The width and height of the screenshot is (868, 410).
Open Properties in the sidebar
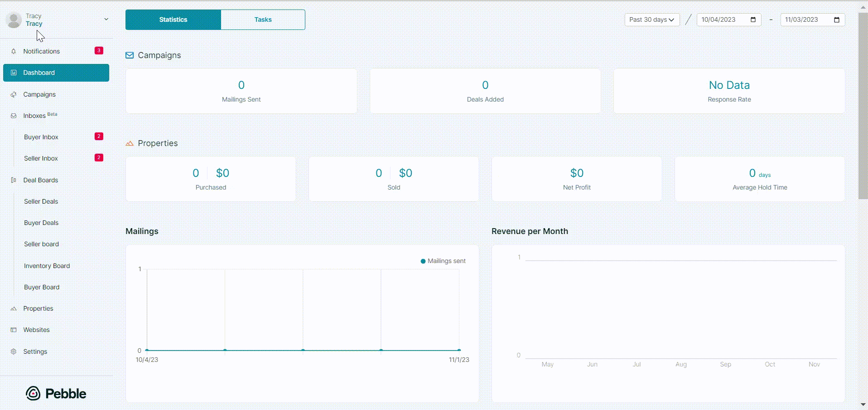click(x=56, y=308)
